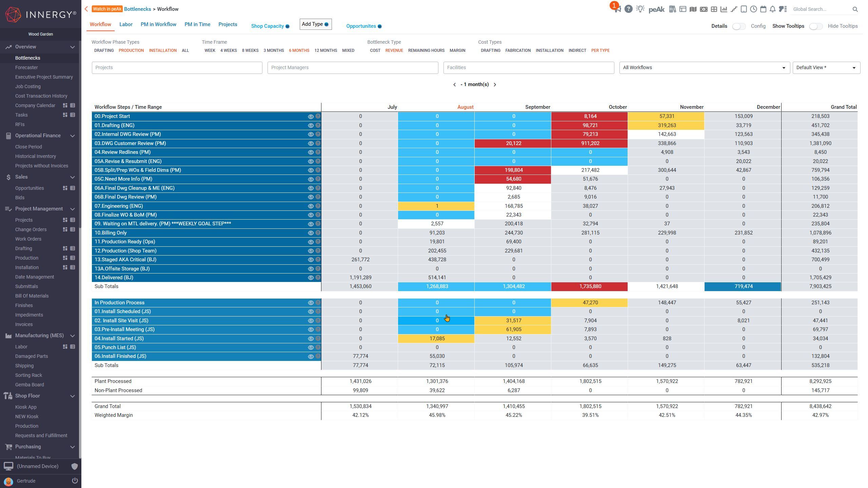Select the 12 MONTHS time frame
The image size is (868, 488).
325,50
